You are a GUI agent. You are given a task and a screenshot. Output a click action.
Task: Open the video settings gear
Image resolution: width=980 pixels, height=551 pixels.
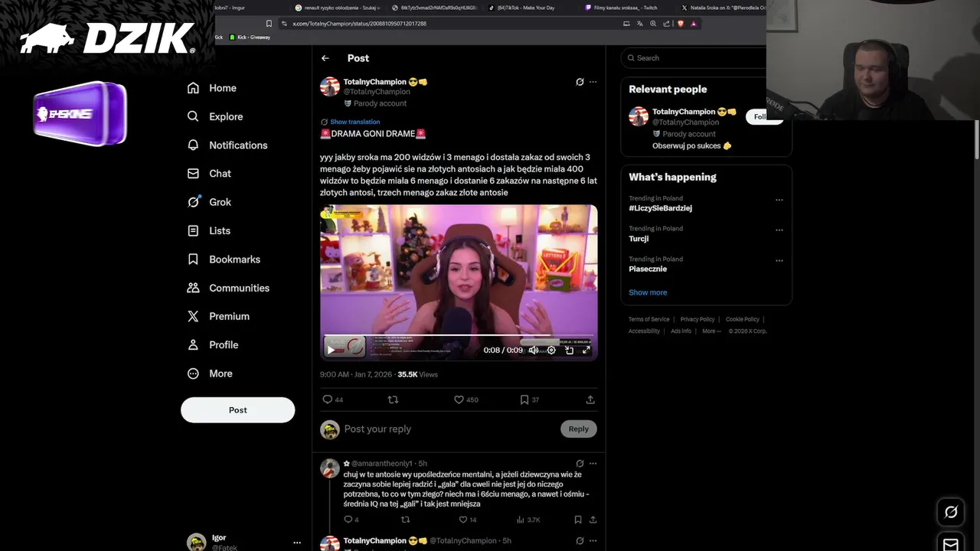click(551, 350)
